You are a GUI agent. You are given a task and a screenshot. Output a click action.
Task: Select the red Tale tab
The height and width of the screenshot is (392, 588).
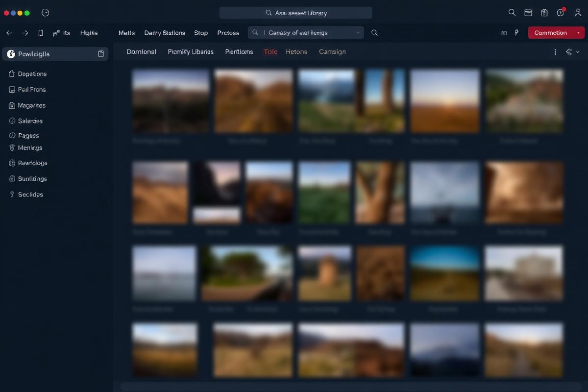270,52
